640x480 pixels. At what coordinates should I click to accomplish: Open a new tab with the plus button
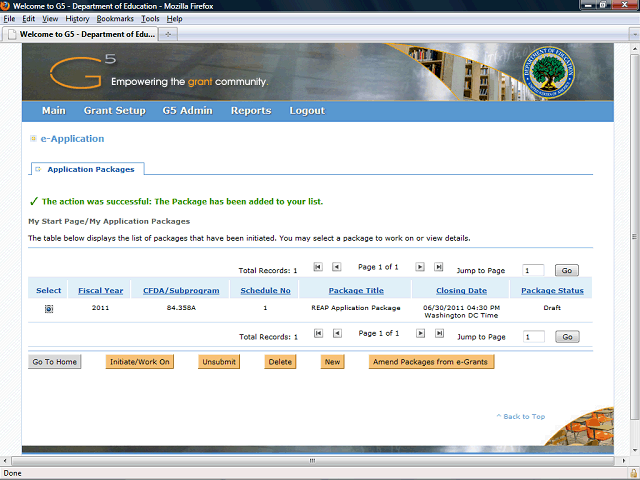(x=168, y=34)
